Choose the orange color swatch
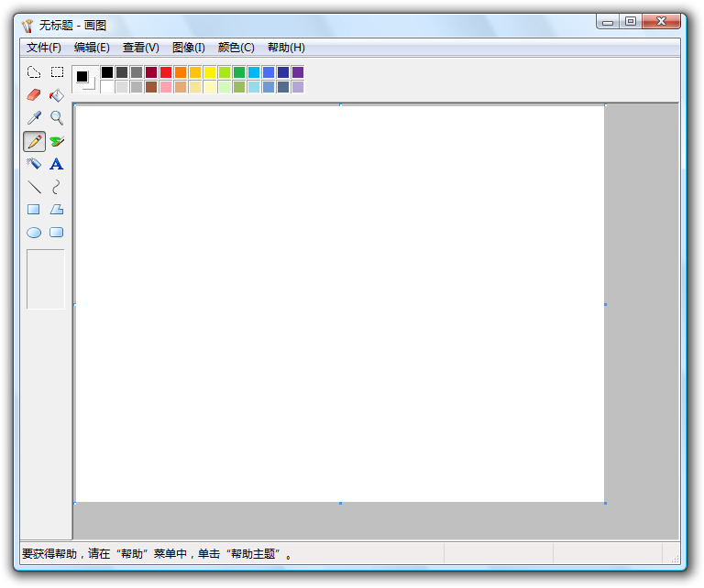 (x=181, y=72)
